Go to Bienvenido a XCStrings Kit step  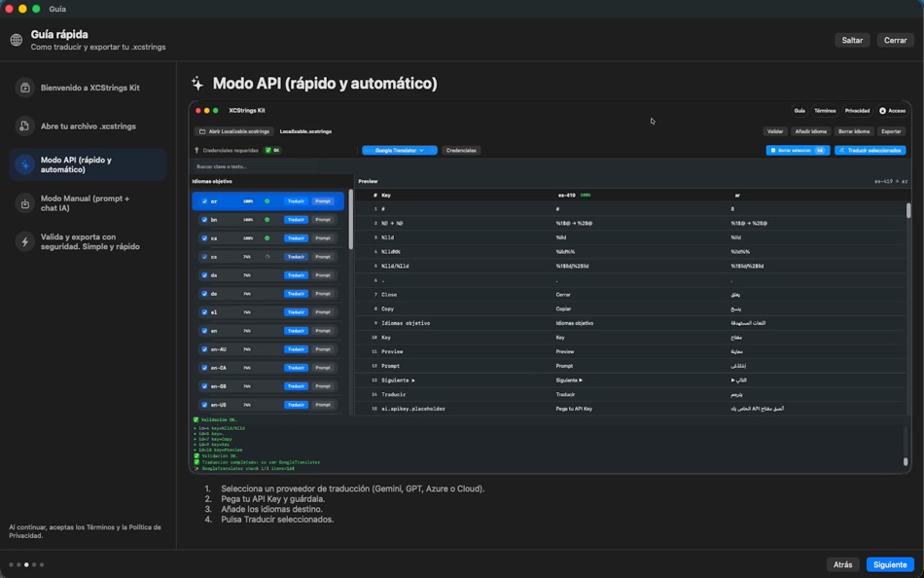(88, 88)
